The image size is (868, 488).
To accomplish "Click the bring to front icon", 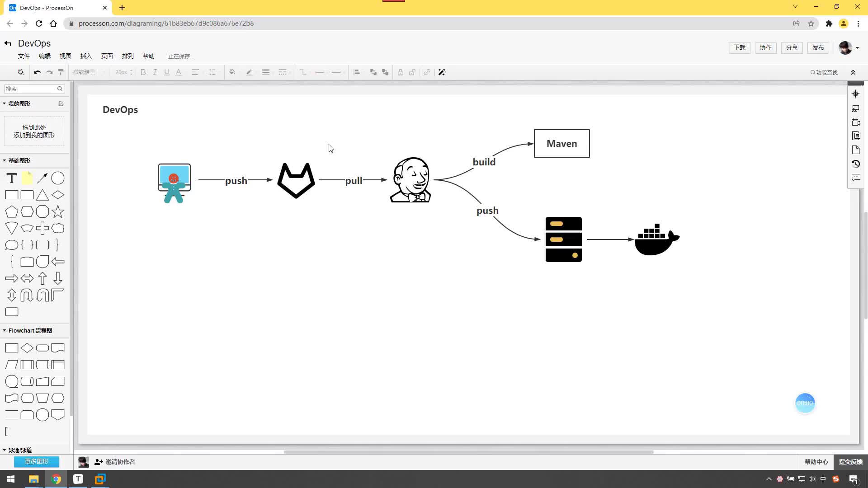I will [x=373, y=72].
